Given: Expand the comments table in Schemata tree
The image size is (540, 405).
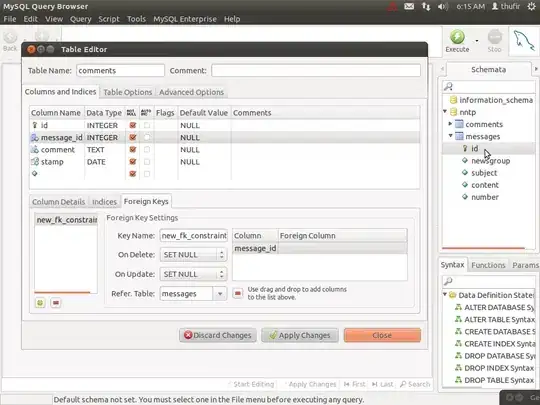Looking at the screenshot, I should [450, 124].
